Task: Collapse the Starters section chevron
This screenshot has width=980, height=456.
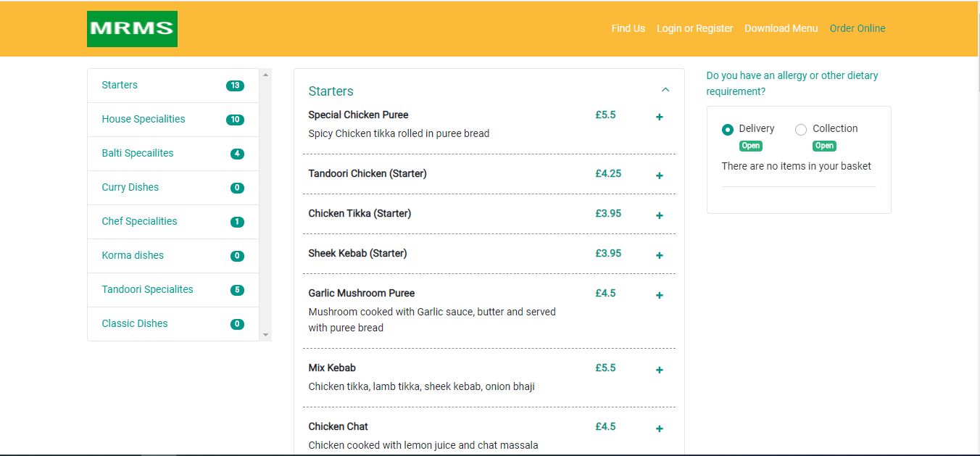Action: pyautogui.click(x=665, y=90)
